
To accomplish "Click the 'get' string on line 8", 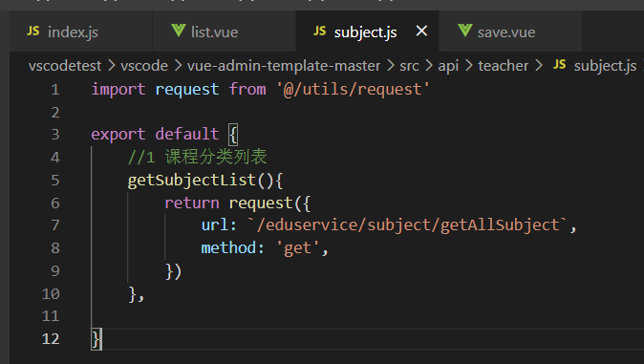I will 298,248.
